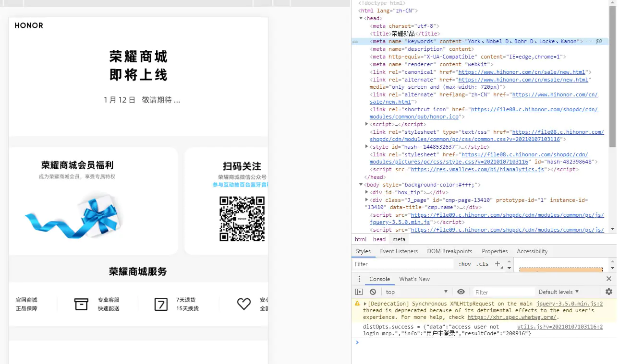Open the utils.js?v=20210107103116:2 source link
The image size is (619, 364).
(x=560, y=327)
